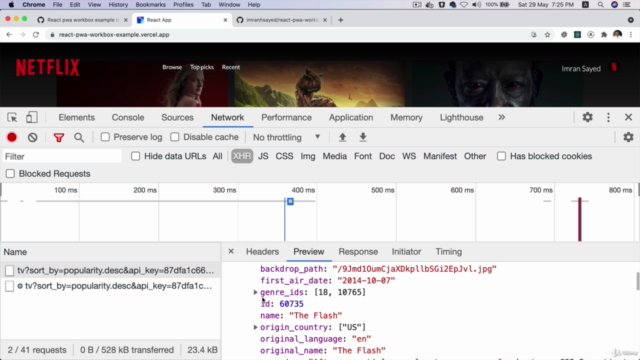Screen dimensions: 640x360
Task: Open Chrome Bookmarks menu in menu bar
Action: 151,5
